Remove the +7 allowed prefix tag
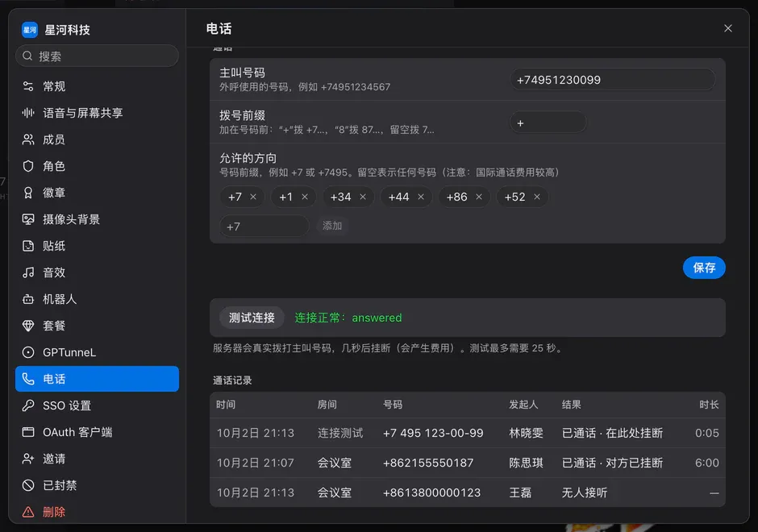This screenshot has height=532, width=758. [253, 197]
